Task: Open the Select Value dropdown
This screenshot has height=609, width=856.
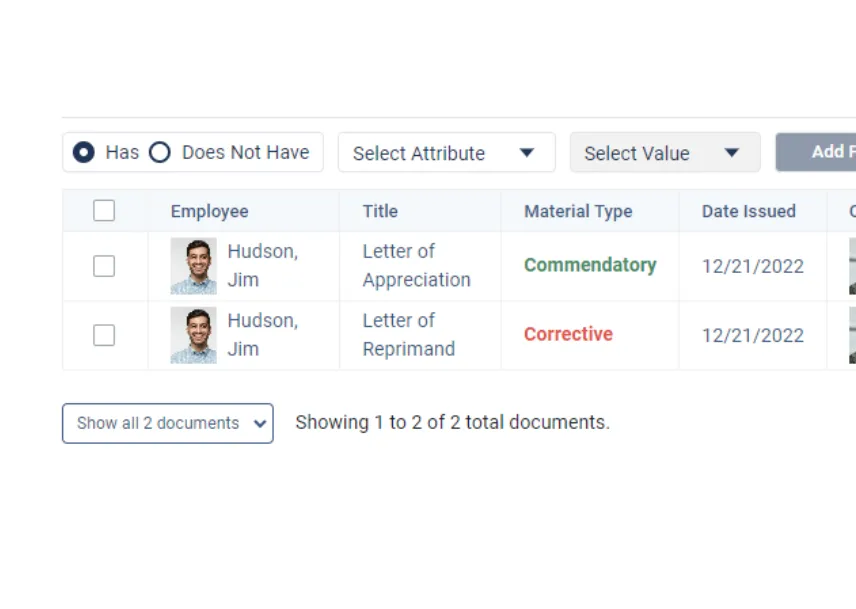Action: point(664,153)
